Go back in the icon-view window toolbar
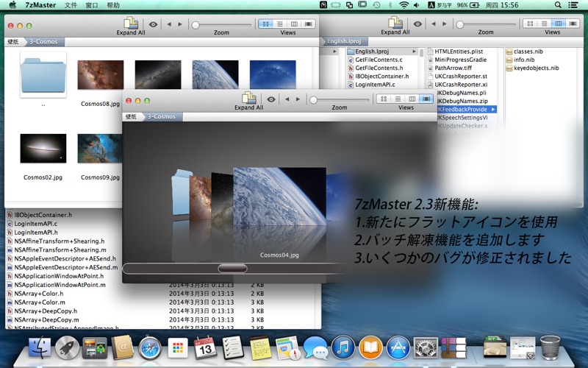Image resolution: width=588 pixels, height=368 pixels. 169,24
